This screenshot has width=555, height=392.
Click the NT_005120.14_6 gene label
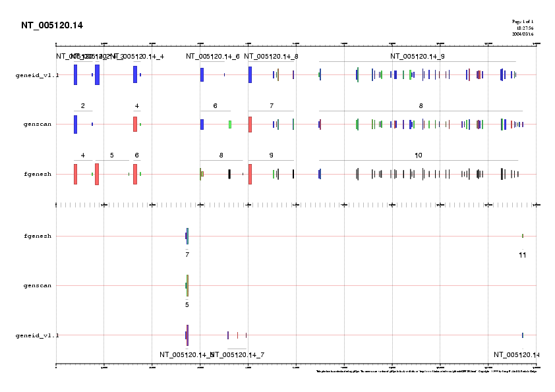pos(212,57)
